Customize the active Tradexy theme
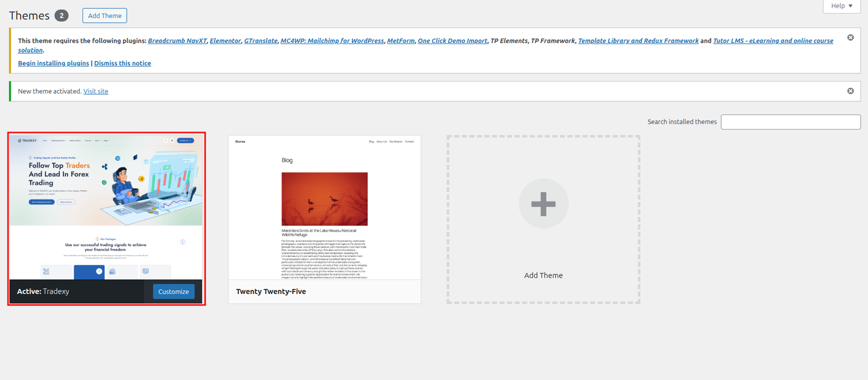This screenshot has width=868, height=380. (x=173, y=292)
